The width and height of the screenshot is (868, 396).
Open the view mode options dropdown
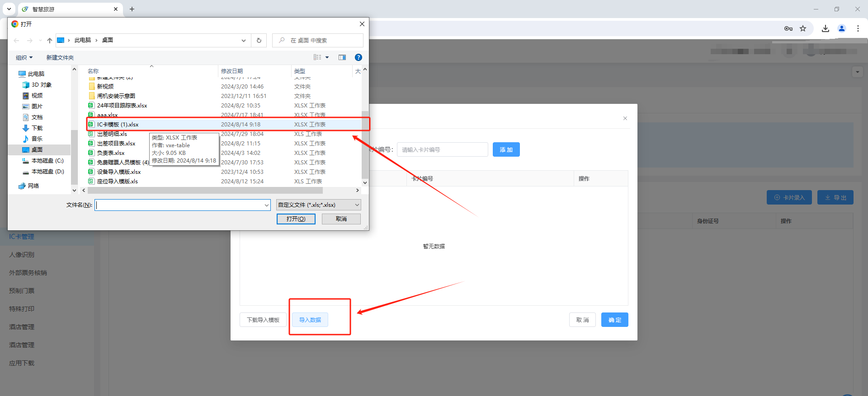pyautogui.click(x=327, y=57)
